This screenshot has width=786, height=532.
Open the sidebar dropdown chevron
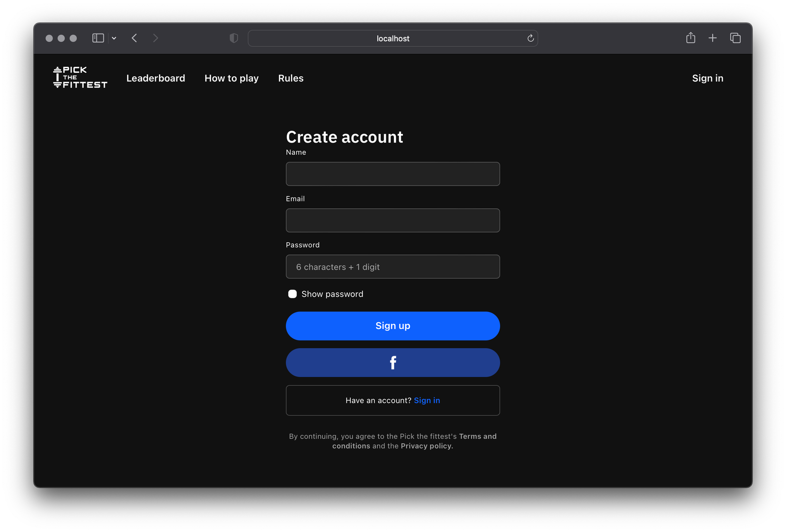[x=114, y=38]
